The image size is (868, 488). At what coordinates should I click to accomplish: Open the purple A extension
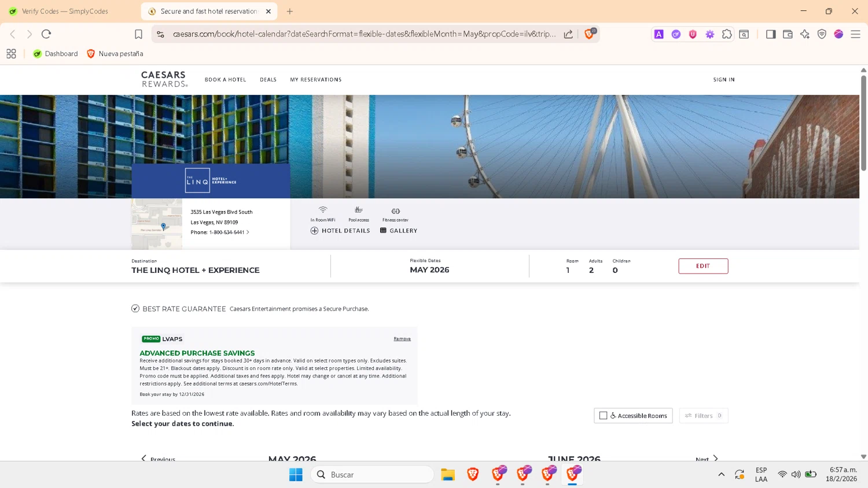click(659, 34)
